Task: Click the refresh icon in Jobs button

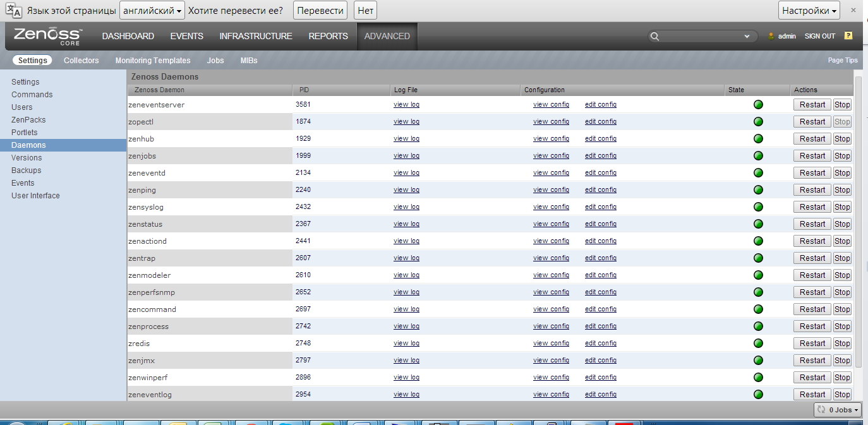Action: click(x=821, y=410)
